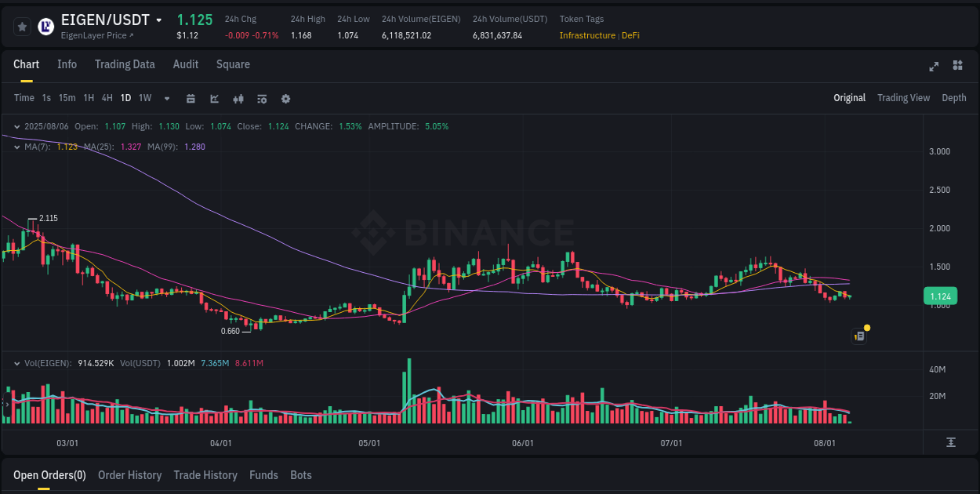Collapse the moving averages row chevron
The image size is (980, 494).
coord(16,146)
